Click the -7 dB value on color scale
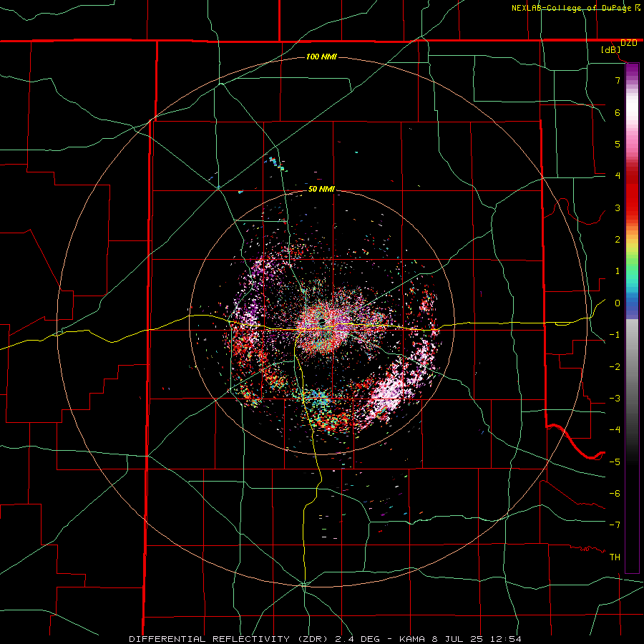The image size is (644, 644). 615,525
